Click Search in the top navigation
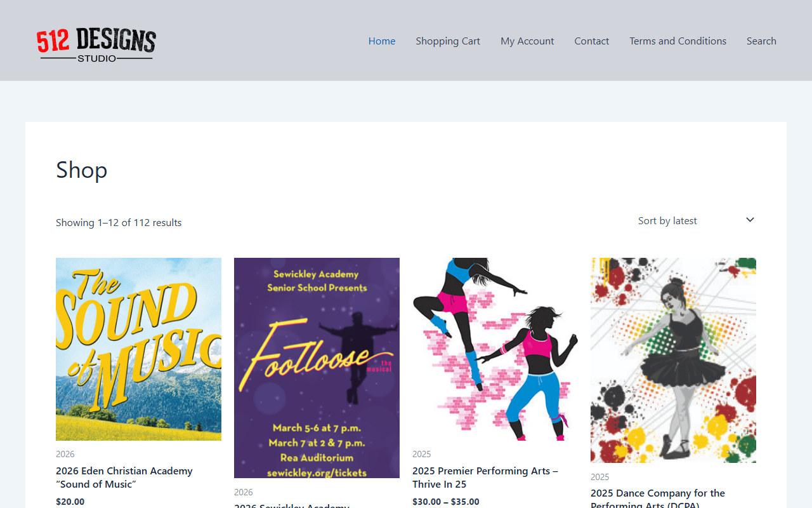Image resolution: width=812 pixels, height=508 pixels. tap(761, 41)
